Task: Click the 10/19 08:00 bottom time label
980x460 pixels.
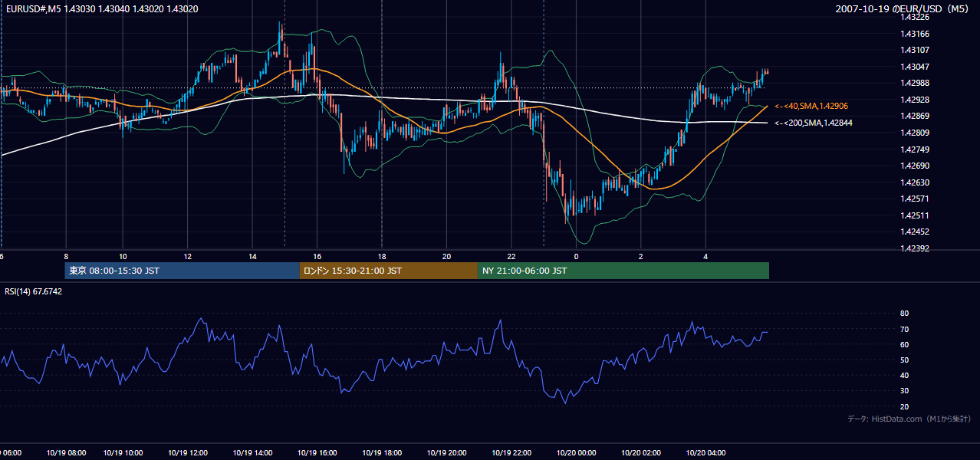Action: tap(65, 453)
